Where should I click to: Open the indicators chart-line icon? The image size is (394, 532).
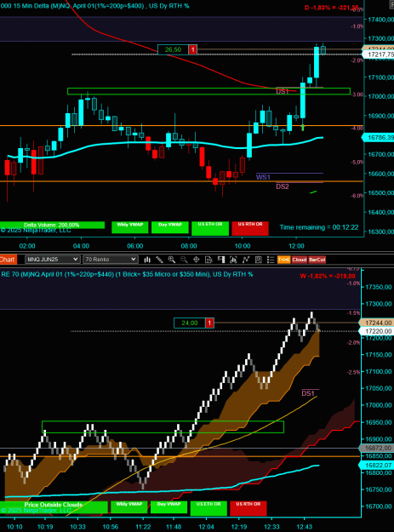(246, 260)
